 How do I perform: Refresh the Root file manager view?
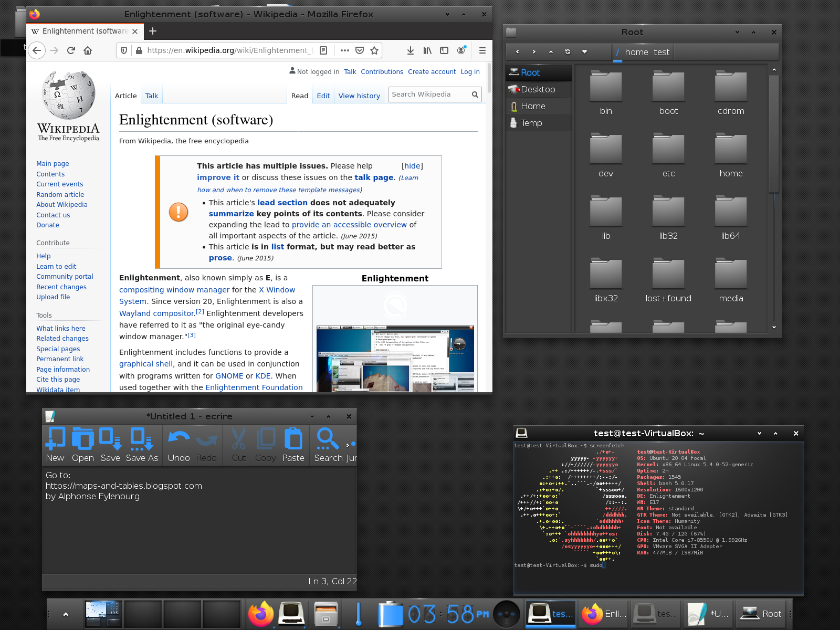568,52
